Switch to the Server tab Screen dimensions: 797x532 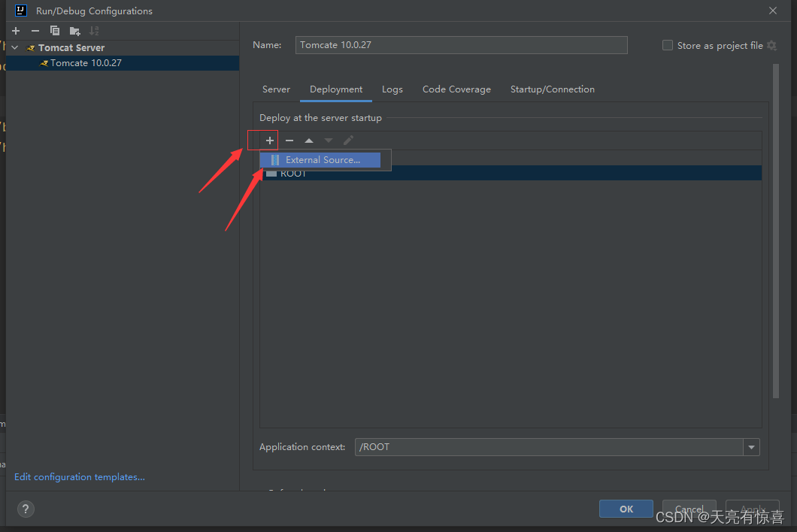pos(276,89)
